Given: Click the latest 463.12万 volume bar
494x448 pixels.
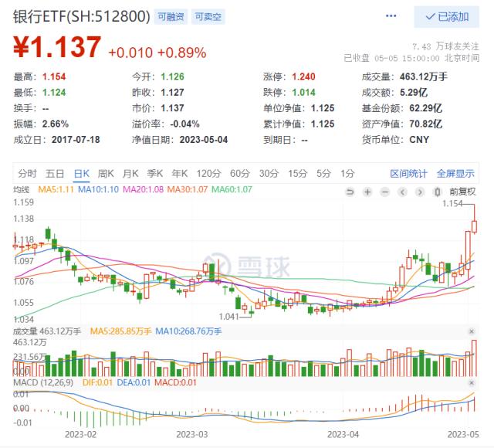Looking at the screenshot, I should (474, 358).
